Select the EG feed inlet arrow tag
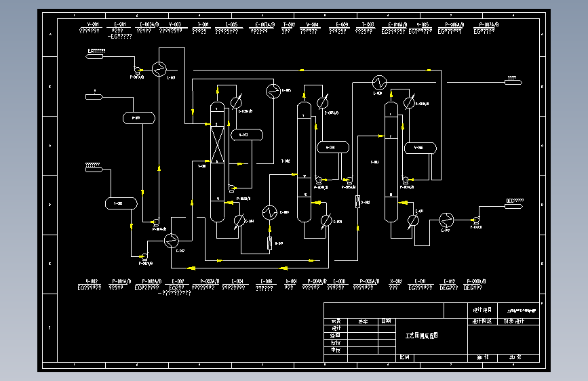This screenshot has width=588, height=381. (94, 57)
